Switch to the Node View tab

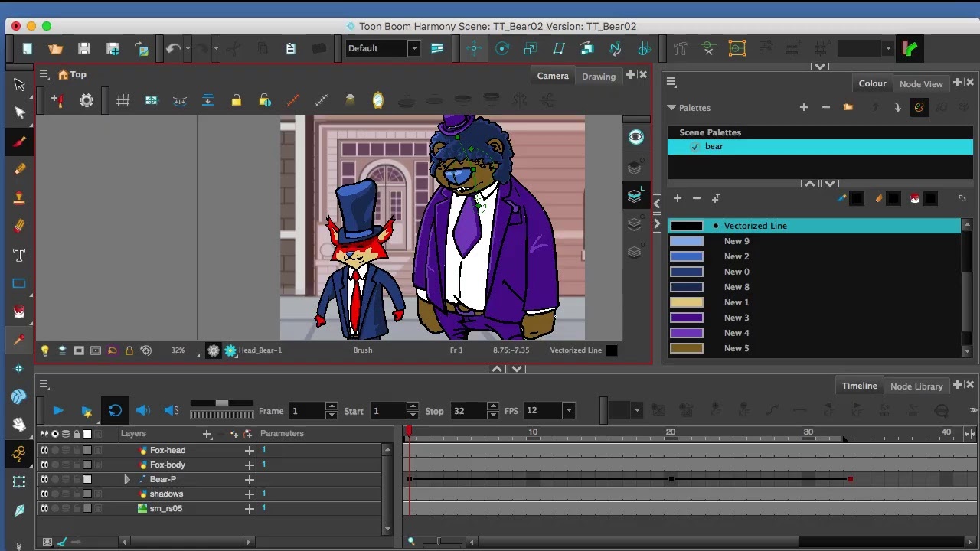(921, 84)
